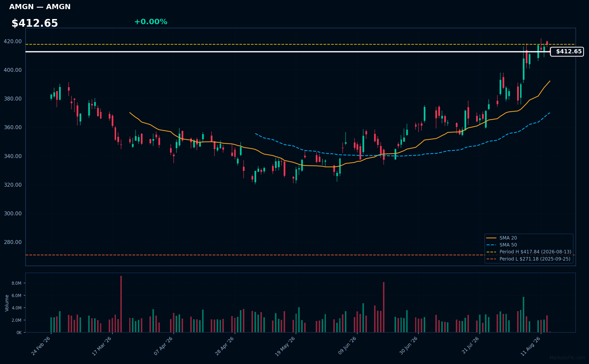Click the 21 Jul '26 date label
Screen dimensions: 589x364
click(x=470, y=345)
